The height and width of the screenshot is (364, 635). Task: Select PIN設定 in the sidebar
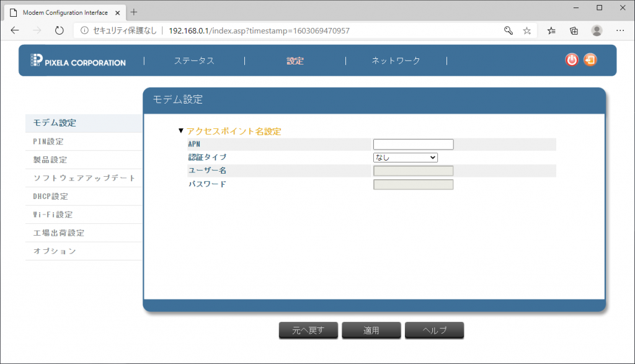[x=48, y=141]
